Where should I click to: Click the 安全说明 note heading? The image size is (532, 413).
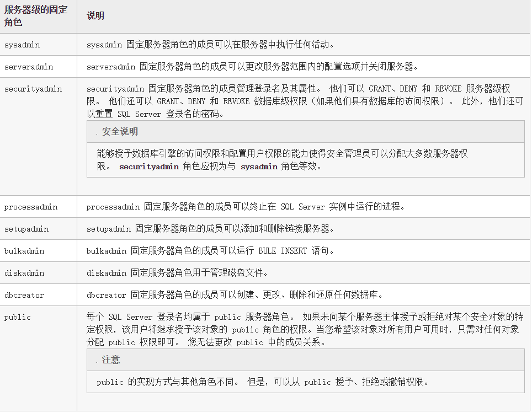tap(120, 132)
